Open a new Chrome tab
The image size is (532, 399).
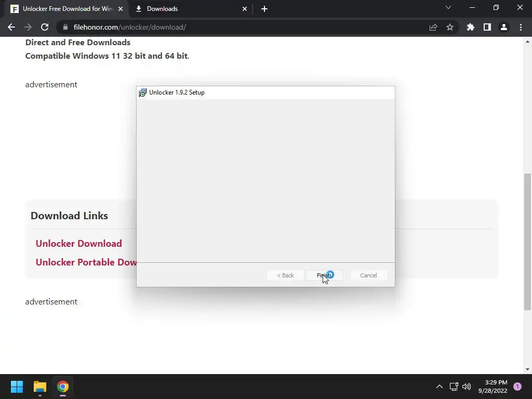tap(264, 9)
